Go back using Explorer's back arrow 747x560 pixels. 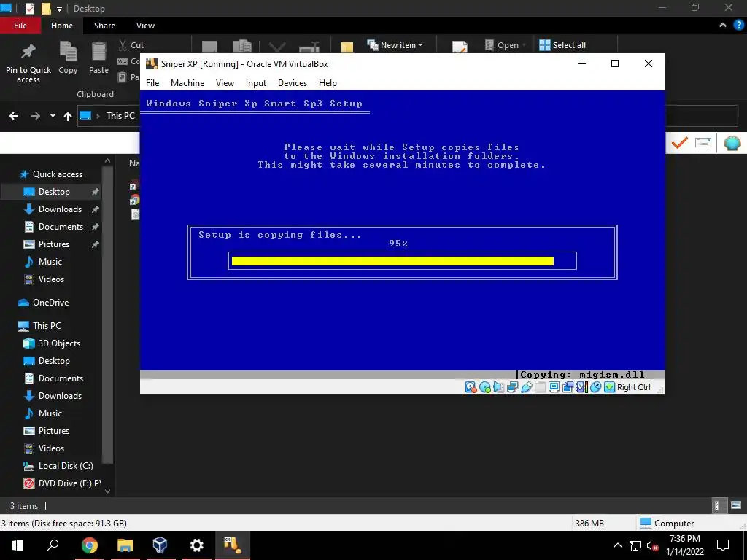tap(14, 116)
